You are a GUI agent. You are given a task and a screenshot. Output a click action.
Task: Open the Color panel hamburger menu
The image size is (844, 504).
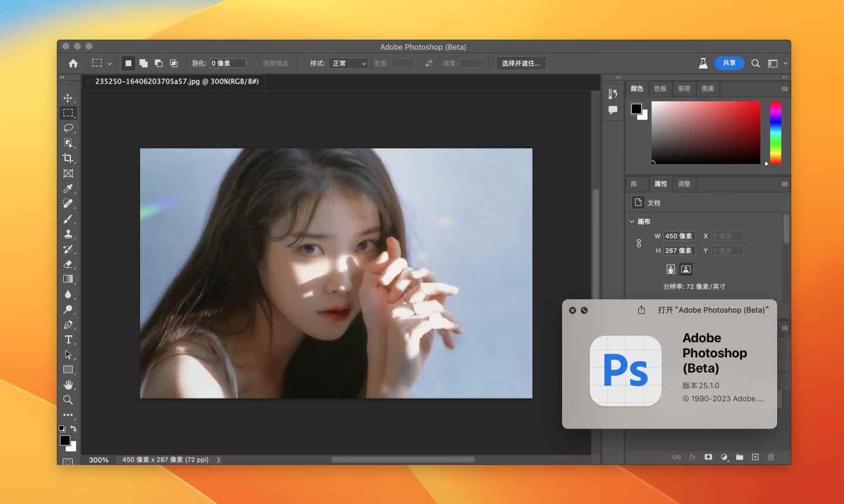784,88
